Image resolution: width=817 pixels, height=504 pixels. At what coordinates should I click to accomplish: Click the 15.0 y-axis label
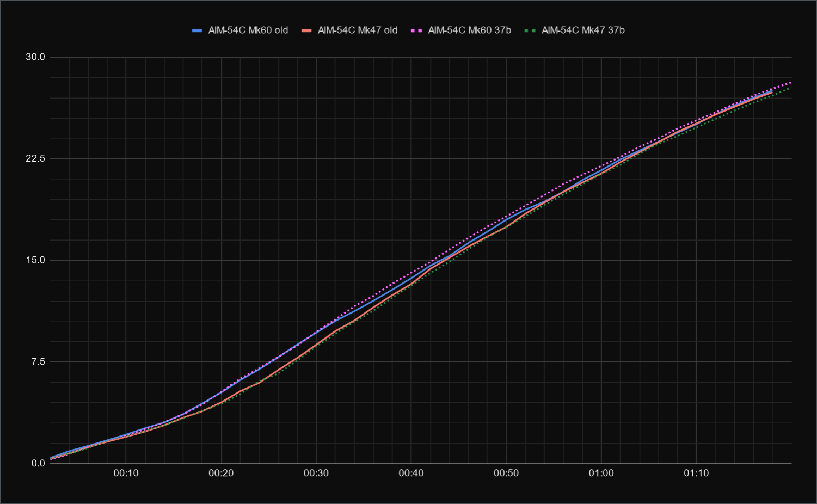click(x=35, y=260)
